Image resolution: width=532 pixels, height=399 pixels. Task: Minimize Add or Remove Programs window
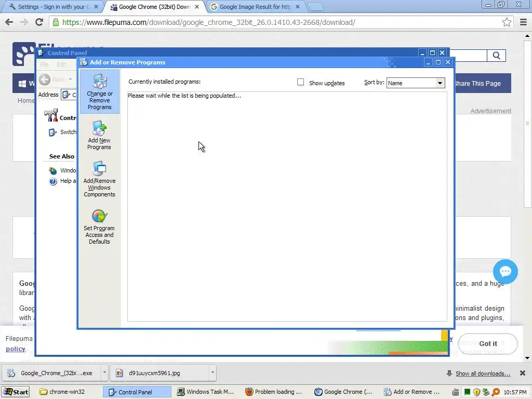click(428, 62)
